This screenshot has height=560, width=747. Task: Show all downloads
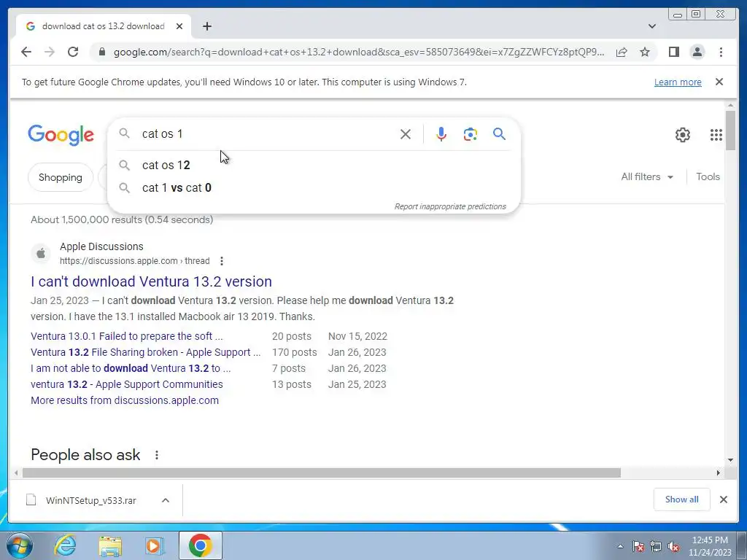[682, 499]
